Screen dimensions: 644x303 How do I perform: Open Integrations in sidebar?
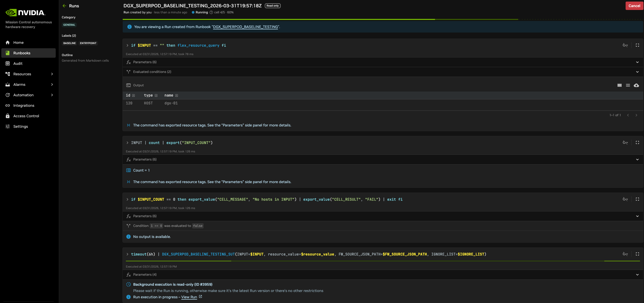click(28, 105)
